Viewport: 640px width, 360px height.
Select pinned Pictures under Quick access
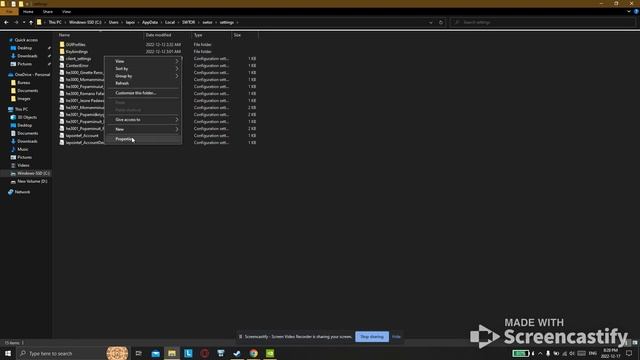click(x=24, y=64)
